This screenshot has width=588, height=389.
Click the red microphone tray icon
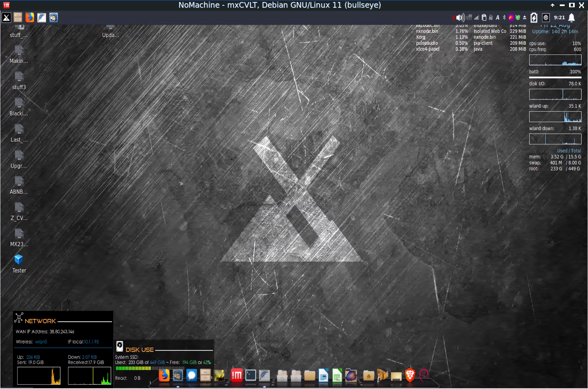pyautogui.click(x=454, y=17)
